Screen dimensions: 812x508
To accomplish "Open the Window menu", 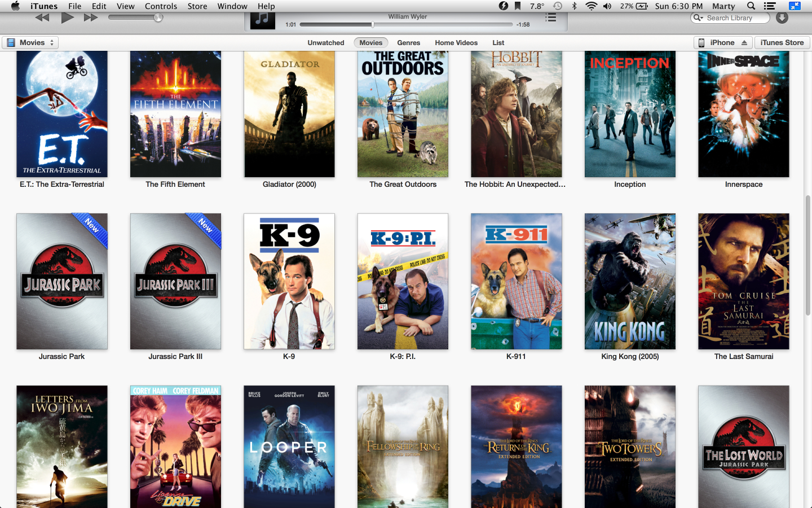I will 232,6.
